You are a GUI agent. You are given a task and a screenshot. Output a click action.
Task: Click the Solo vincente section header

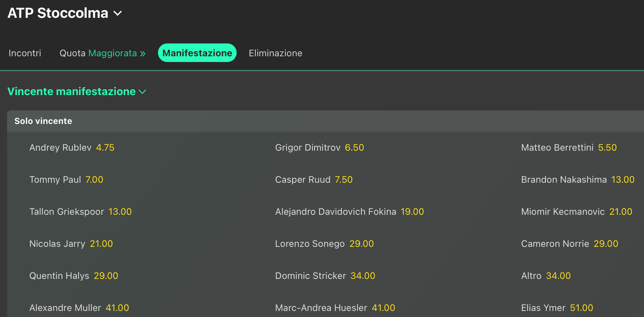point(43,121)
